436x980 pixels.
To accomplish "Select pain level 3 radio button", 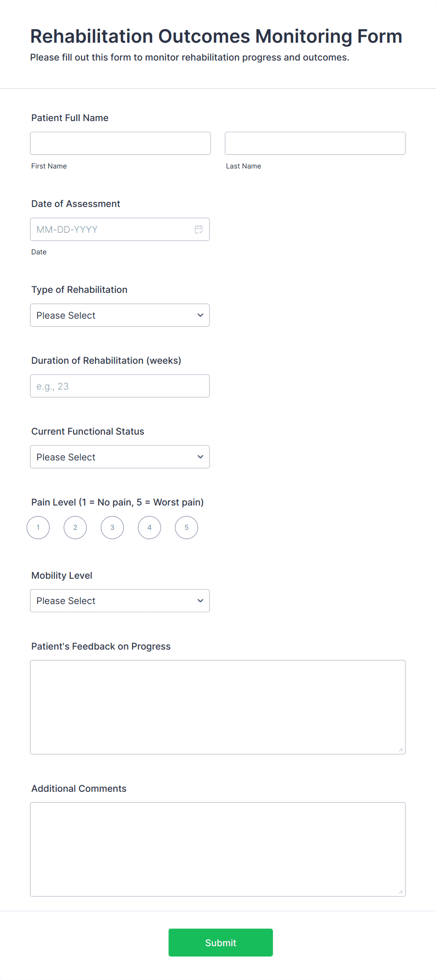I will point(112,528).
